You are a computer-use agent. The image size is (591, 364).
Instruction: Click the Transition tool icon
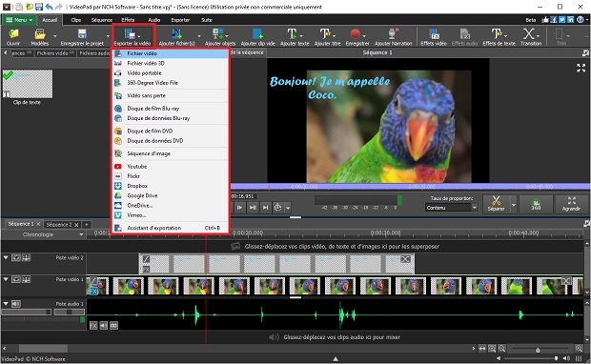528,34
